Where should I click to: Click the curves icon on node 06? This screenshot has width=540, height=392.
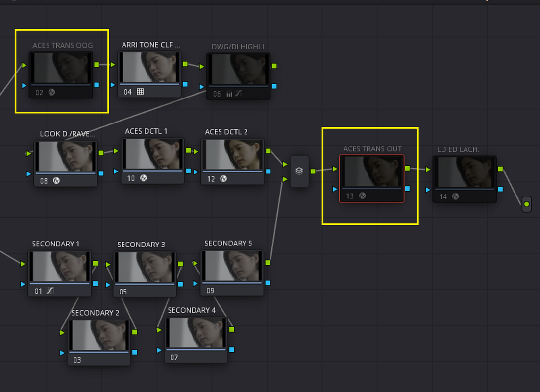point(238,94)
